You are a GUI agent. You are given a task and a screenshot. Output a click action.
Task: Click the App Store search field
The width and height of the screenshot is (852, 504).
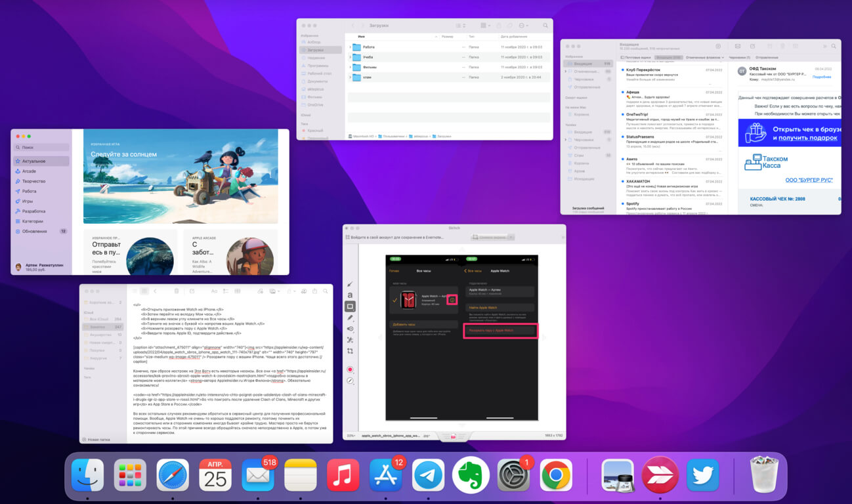[41, 148]
